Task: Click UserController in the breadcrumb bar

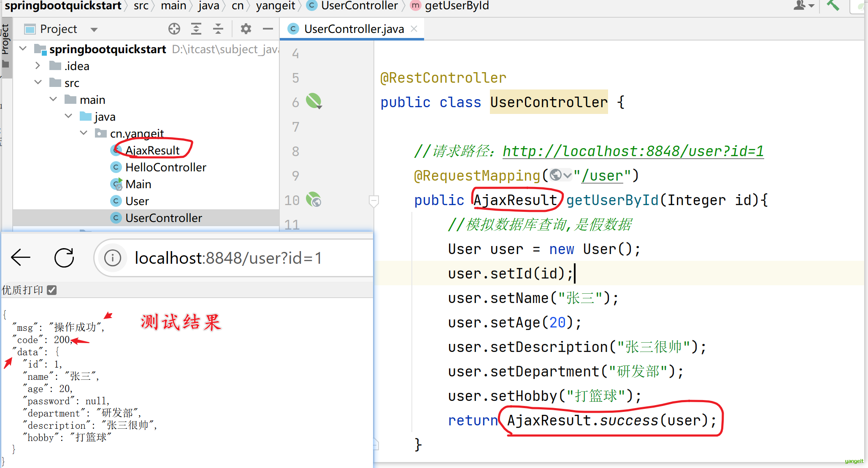Action: tap(359, 6)
